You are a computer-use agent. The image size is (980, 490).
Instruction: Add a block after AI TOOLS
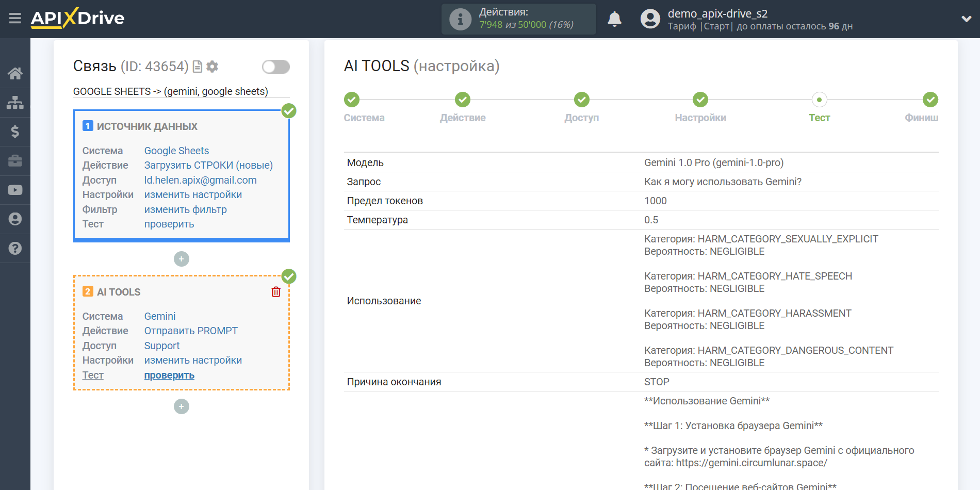182,406
